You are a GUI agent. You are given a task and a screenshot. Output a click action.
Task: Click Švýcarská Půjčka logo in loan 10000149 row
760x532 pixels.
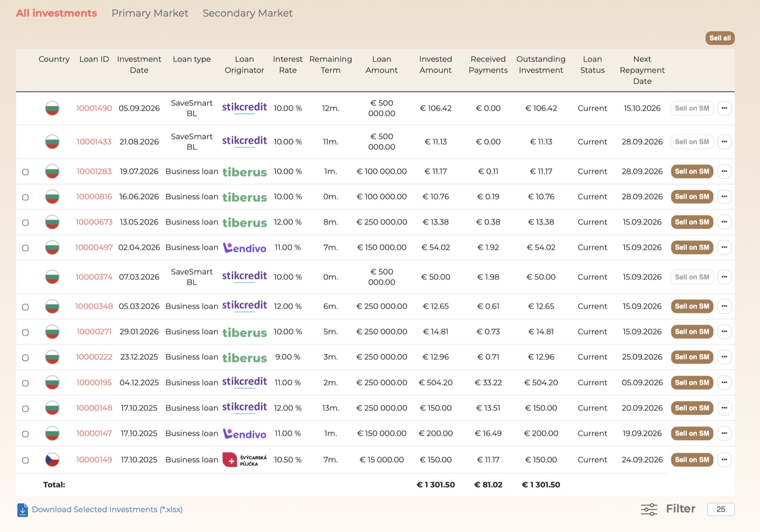(x=245, y=460)
